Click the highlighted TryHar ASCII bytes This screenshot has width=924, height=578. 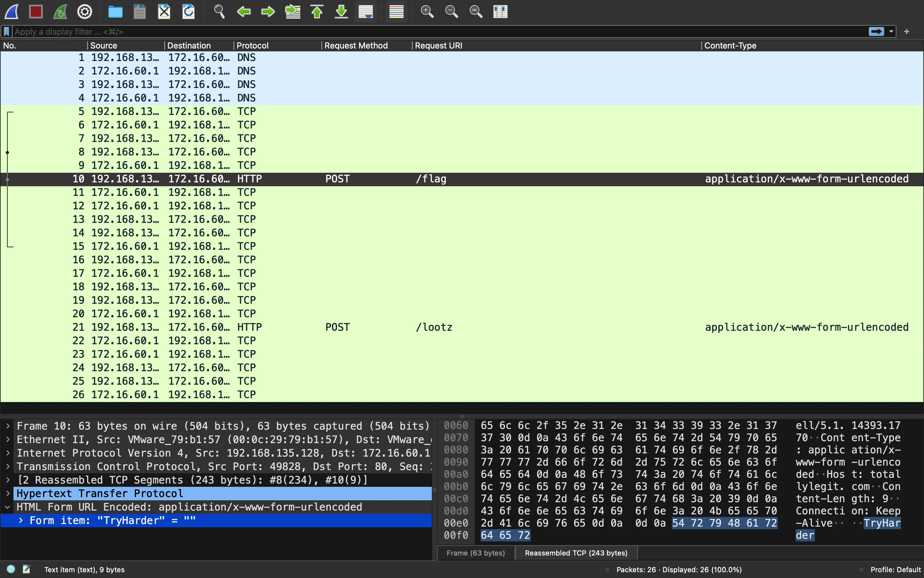coord(882,523)
